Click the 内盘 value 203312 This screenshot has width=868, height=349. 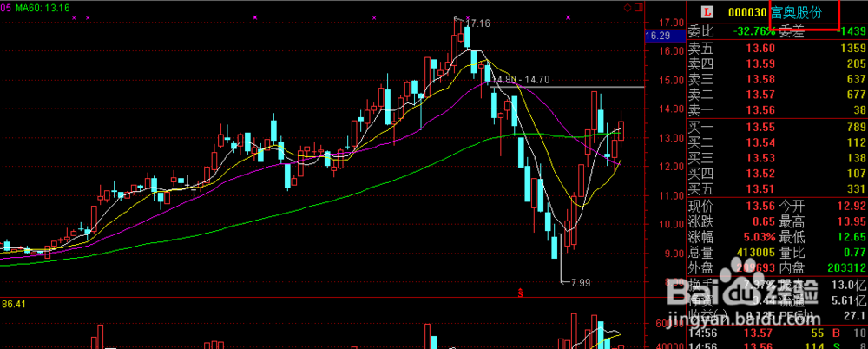click(846, 268)
